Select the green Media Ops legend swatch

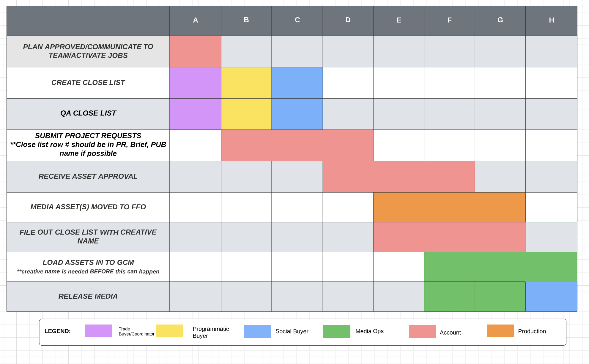[337, 331]
